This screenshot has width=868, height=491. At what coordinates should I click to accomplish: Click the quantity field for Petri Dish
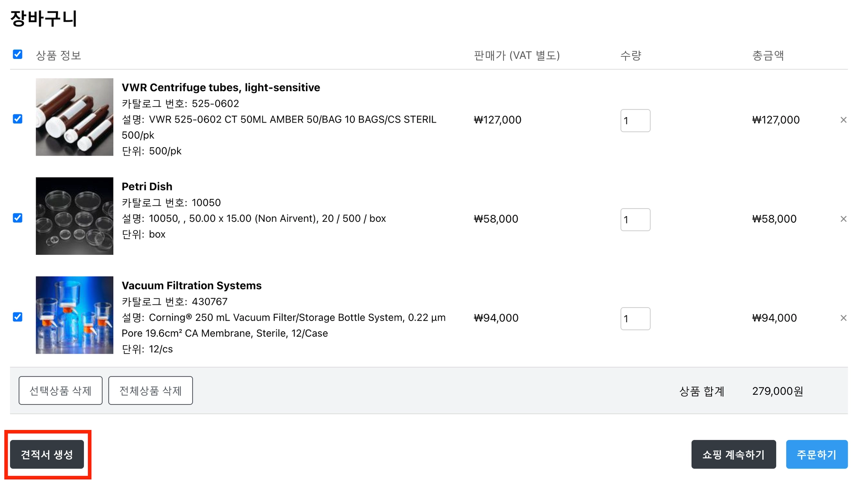[x=635, y=220]
